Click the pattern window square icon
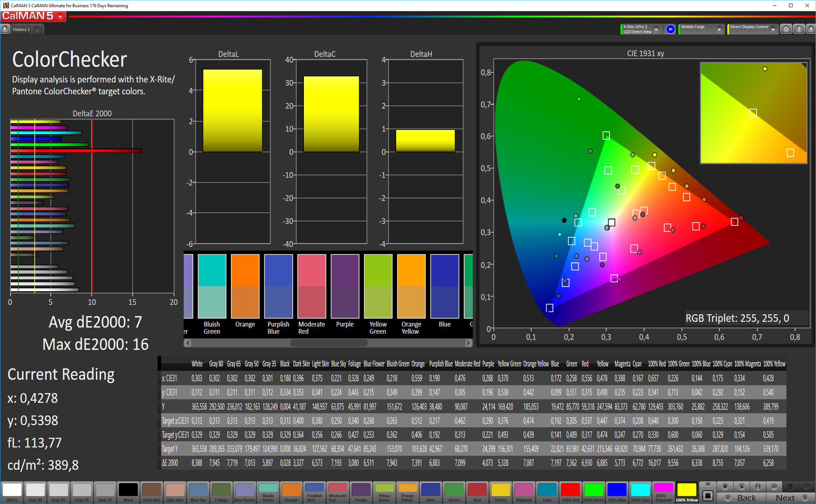Viewport: 816px width, 504px height. click(x=708, y=496)
